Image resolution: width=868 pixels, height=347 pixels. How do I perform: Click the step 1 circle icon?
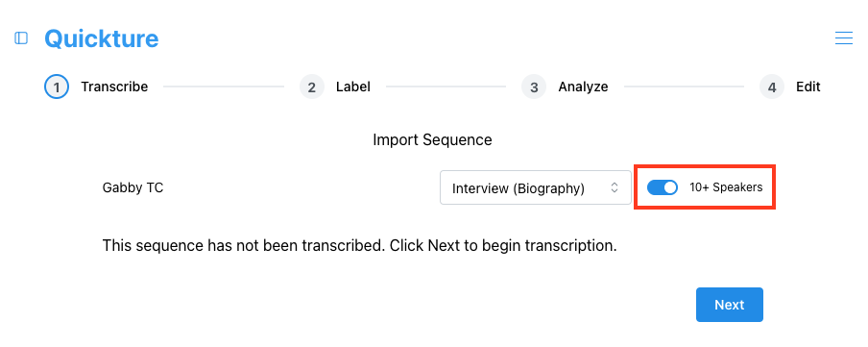tap(57, 87)
